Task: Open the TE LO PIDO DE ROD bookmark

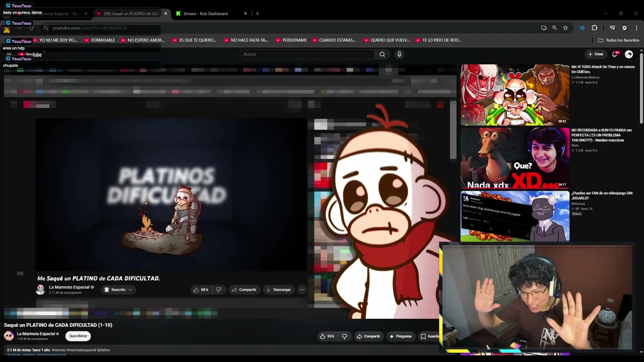Action: 438,40
